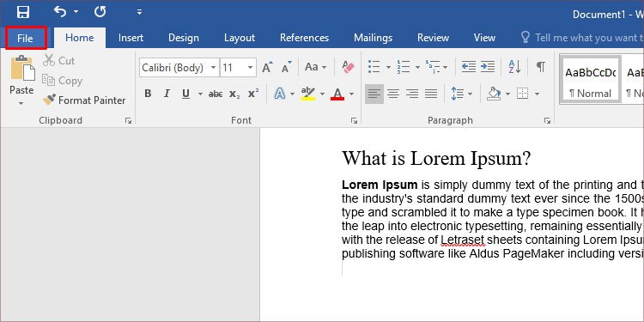Click the Sort A to Z icon
The width and height of the screenshot is (644, 322).
pos(514,67)
